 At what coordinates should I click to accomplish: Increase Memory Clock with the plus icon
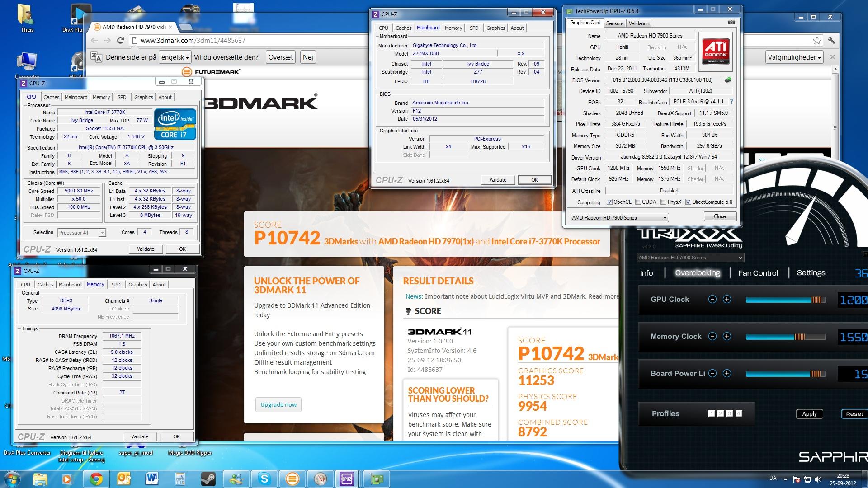click(x=727, y=336)
